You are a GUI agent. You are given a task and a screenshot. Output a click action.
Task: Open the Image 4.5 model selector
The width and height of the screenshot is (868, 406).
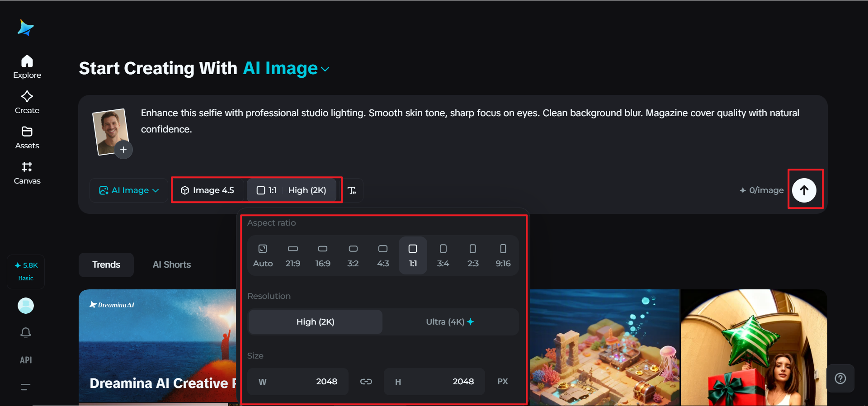[208, 190]
